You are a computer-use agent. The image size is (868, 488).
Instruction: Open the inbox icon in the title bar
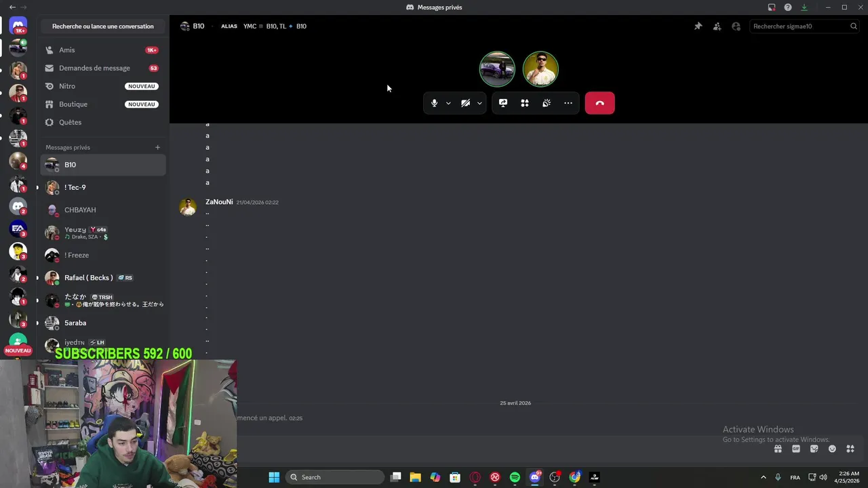[x=772, y=7]
